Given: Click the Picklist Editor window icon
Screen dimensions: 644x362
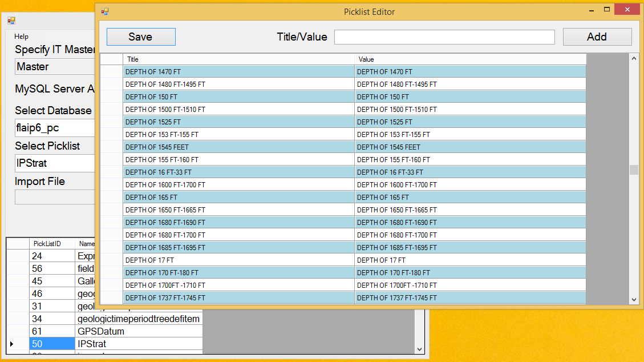Looking at the screenshot, I should (x=105, y=11).
